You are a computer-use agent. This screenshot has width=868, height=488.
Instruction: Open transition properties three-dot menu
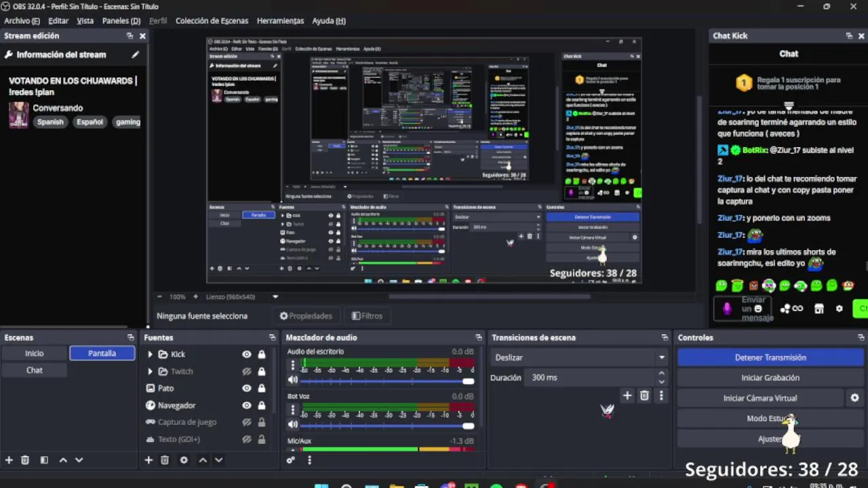point(661,395)
